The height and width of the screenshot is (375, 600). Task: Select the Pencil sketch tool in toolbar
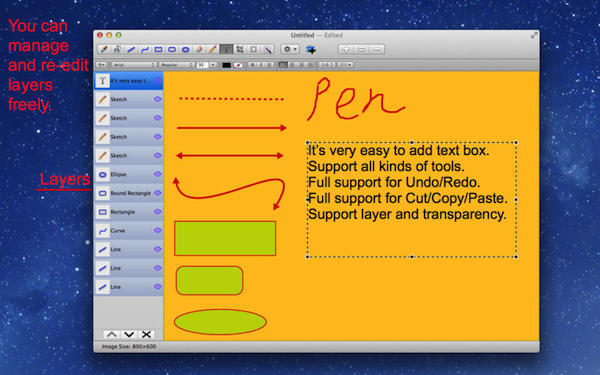coord(212,49)
